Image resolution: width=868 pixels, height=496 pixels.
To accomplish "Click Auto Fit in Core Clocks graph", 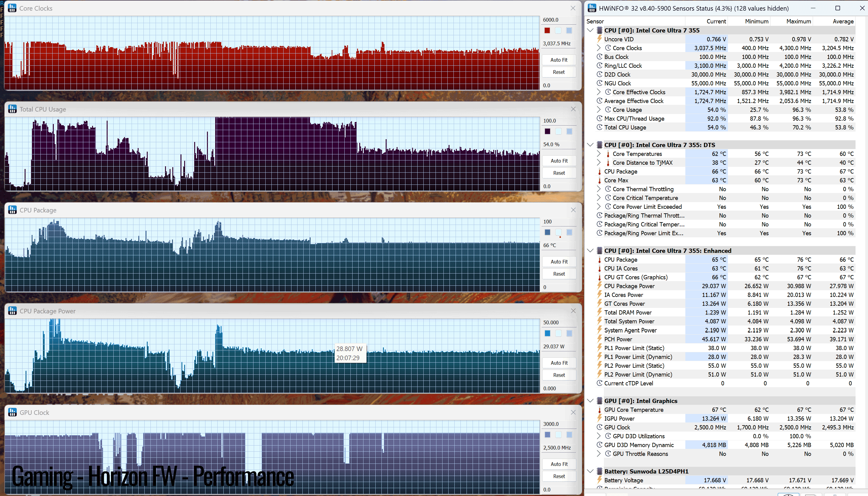I will [x=559, y=60].
